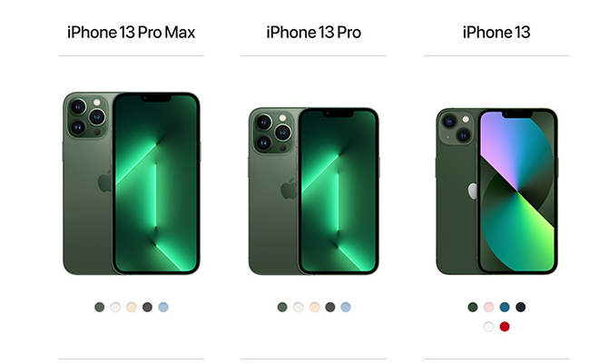Select midnight color for iPhone 13
Viewport: 609px width, 364px height.
(x=520, y=308)
